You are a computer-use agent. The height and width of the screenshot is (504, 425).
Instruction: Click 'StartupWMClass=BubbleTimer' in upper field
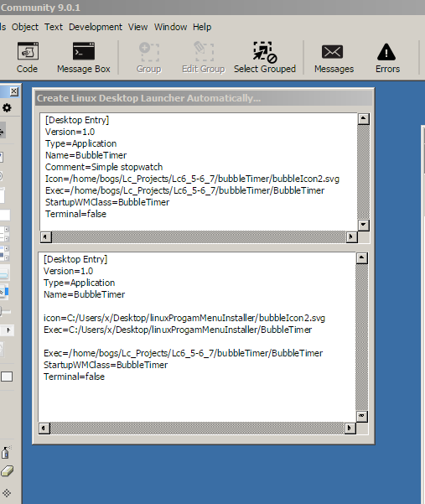click(x=107, y=202)
